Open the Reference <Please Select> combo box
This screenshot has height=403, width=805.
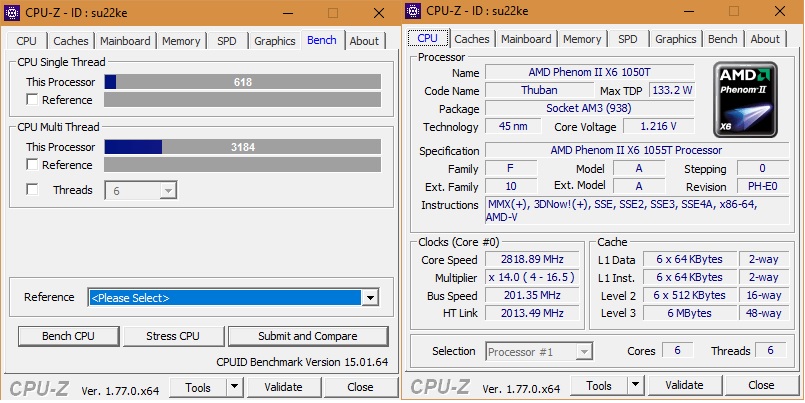pos(234,297)
